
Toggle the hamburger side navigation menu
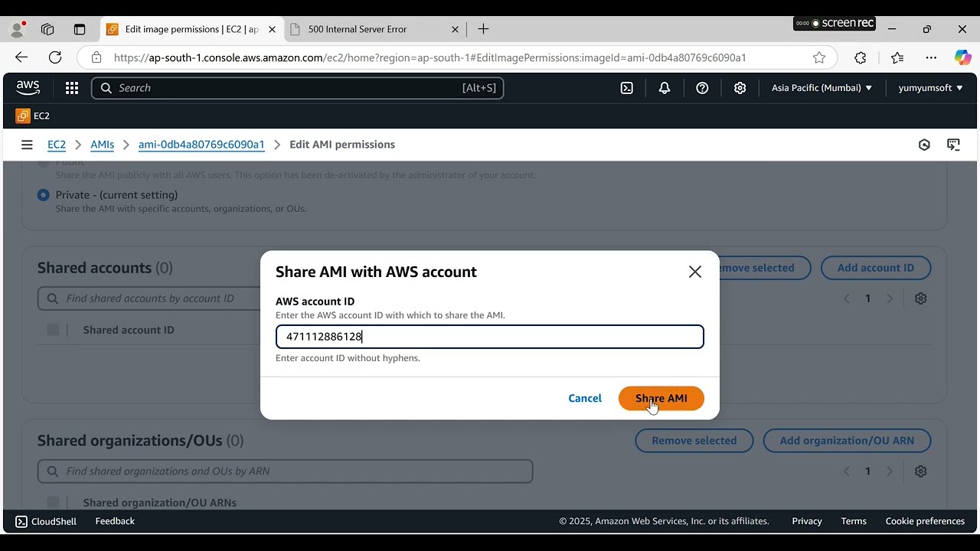pyautogui.click(x=27, y=145)
